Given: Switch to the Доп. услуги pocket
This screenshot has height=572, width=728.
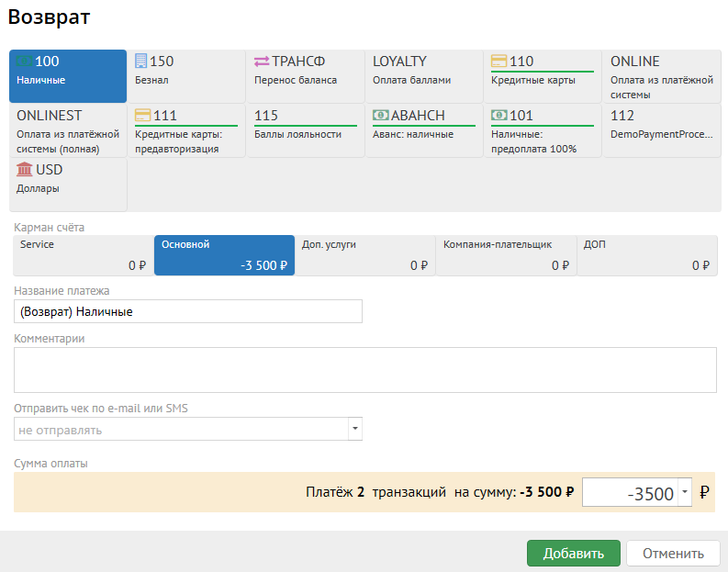Looking at the screenshot, I should coord(364,255).
